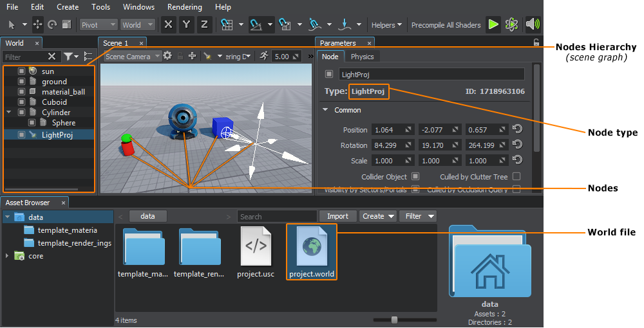This screenshot has width=644, height=328.
Task: Open the Create dropdown in Asset Browser
Action: (x=377, y=216)
